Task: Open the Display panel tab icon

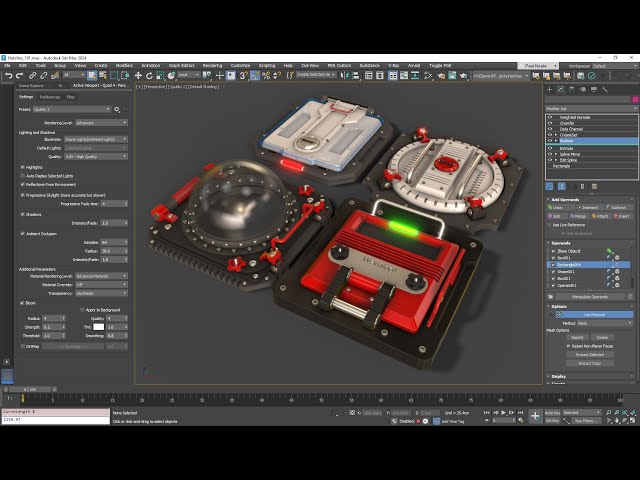Action: pos(594,89)
